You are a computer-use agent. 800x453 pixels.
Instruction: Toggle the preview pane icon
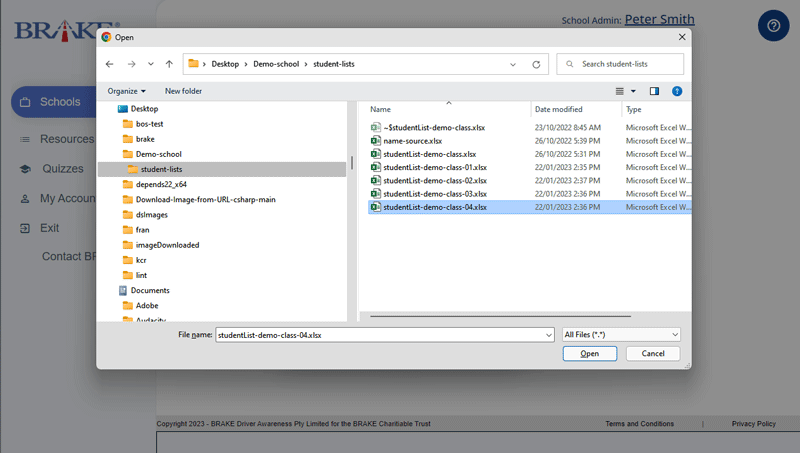(654, 91)
